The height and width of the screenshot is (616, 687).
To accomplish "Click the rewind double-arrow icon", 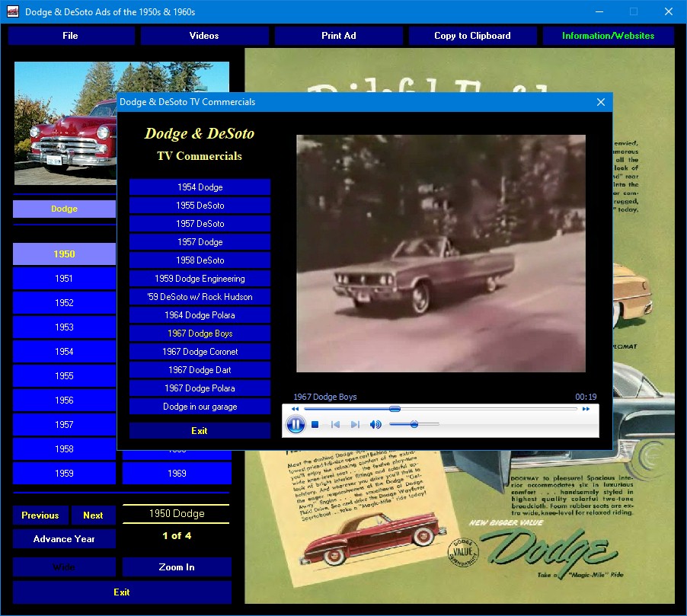I will coord(295,409).
